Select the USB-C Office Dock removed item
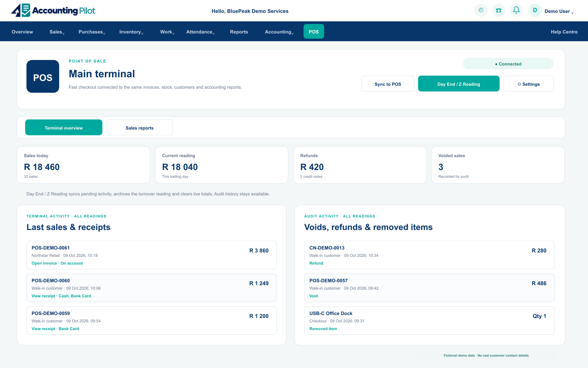The image size is (588, 368). coord(429,321)
